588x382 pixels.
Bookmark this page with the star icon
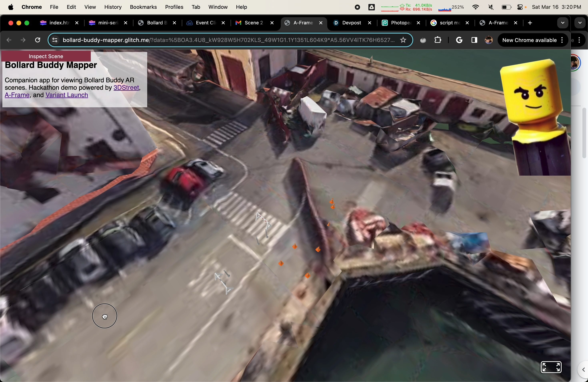[x=403, y=40]
